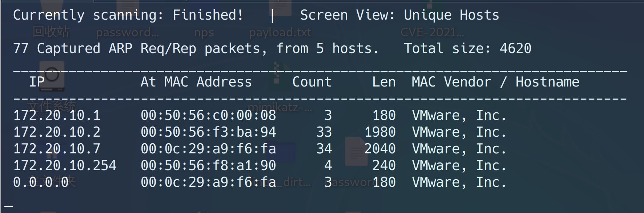Screen dimensions: 644x213
Task: Click the 172.20.10.254 IP address
Action: point(65,166)
